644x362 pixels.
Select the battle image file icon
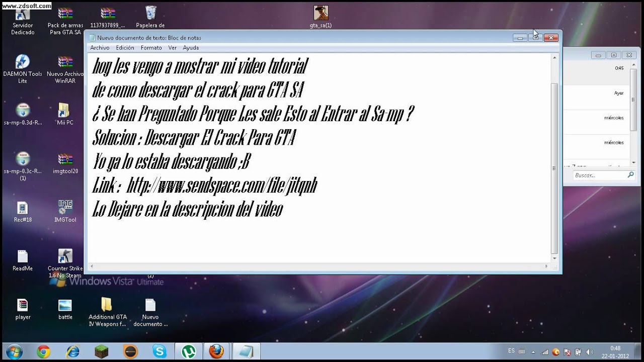click(65, 309)
